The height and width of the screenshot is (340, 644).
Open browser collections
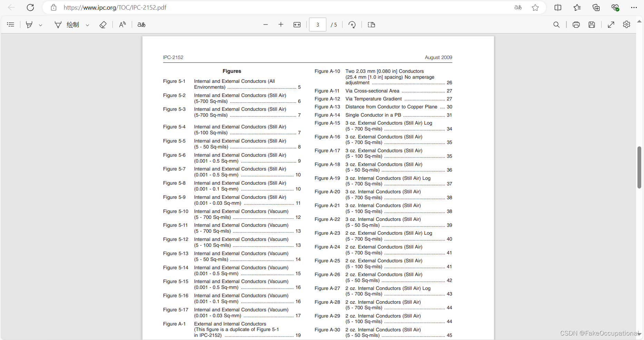596,7
